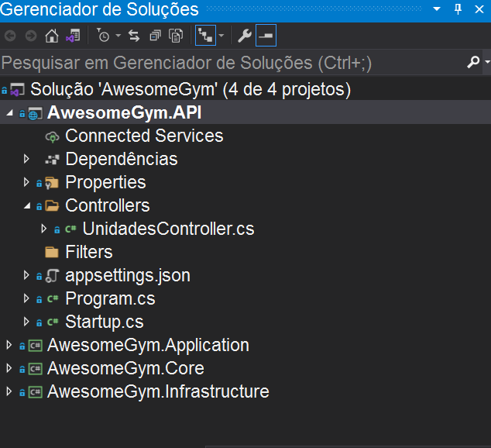Click the search magnifier icon
Screen dimensions: 491x448
tap(473, 62)
